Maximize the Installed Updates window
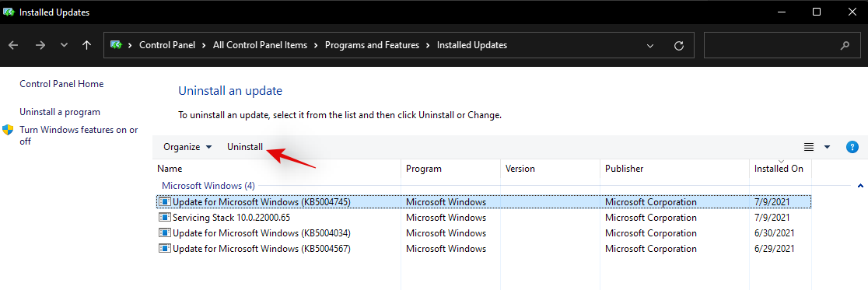Image resolution: width=868 pixels, height=290 pixels. [817, 12]
